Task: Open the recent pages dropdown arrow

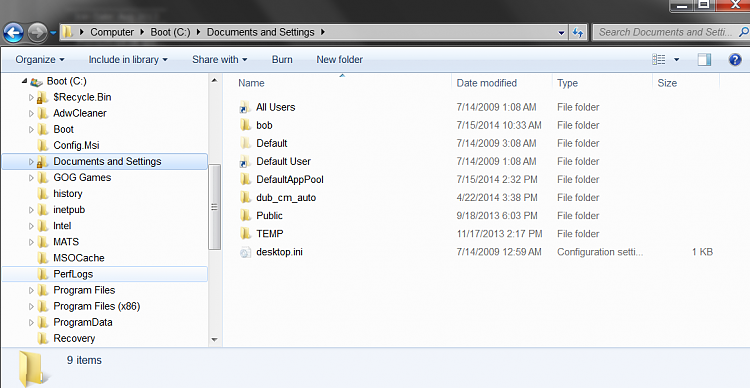Action: pos(53,33)
